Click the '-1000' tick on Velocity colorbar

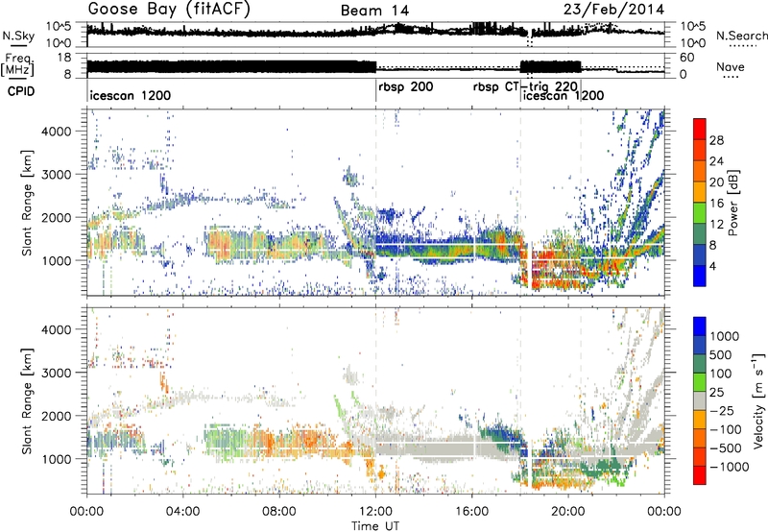pos(730,467)
